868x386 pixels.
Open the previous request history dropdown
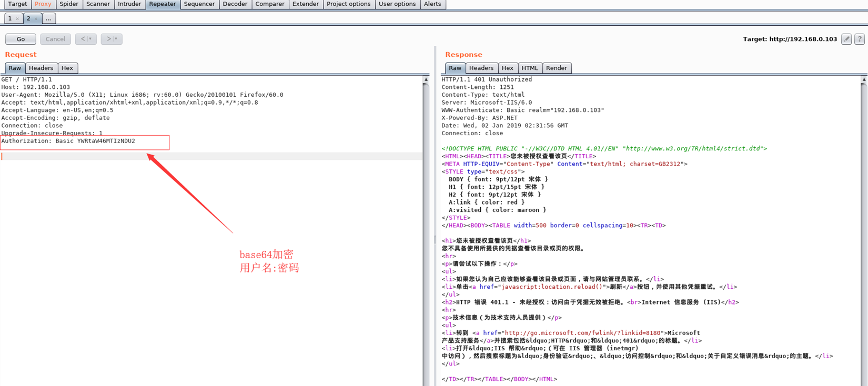pos(86,39)
